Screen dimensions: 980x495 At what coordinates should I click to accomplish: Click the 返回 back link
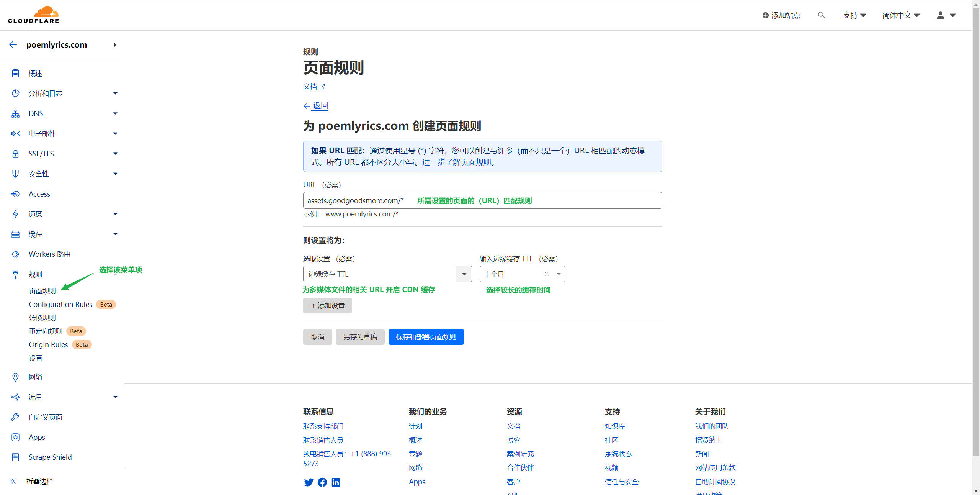click(320, 105)
